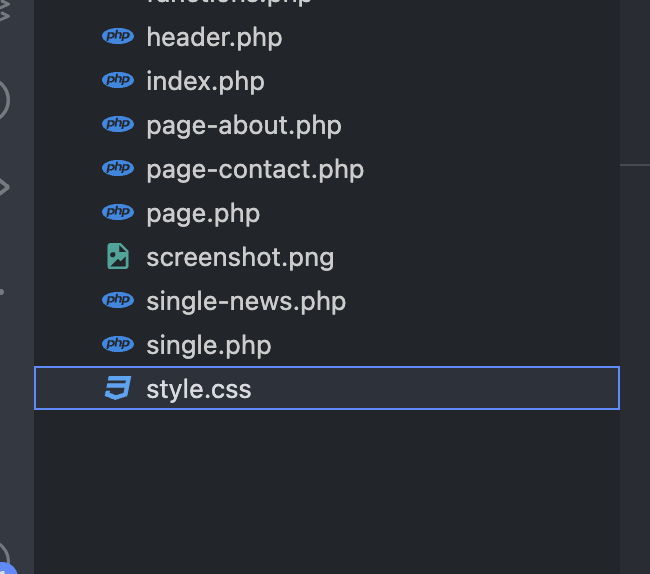Click the PHP icon beside header.php

(118, 38)
